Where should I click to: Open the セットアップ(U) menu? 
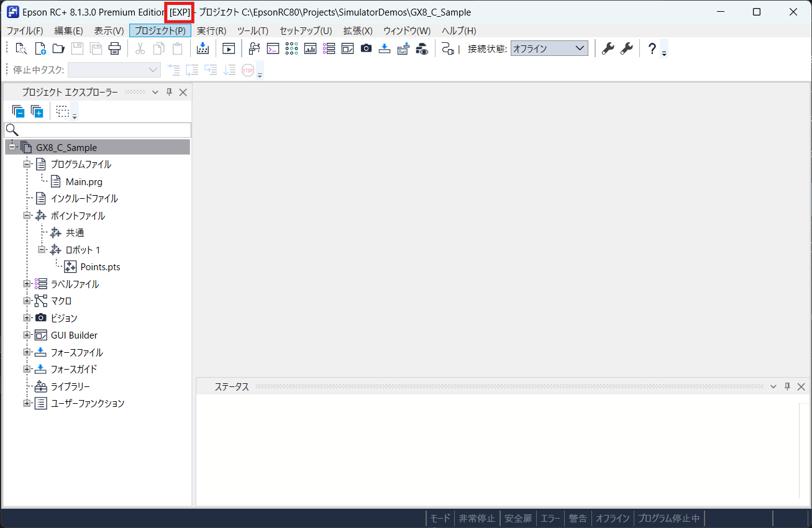(x=305, y=30)
